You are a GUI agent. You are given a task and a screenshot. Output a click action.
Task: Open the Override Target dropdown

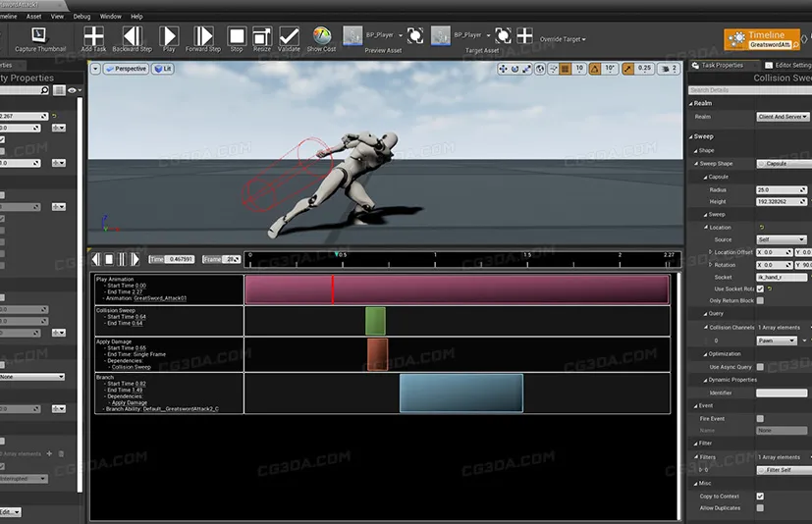563,39
